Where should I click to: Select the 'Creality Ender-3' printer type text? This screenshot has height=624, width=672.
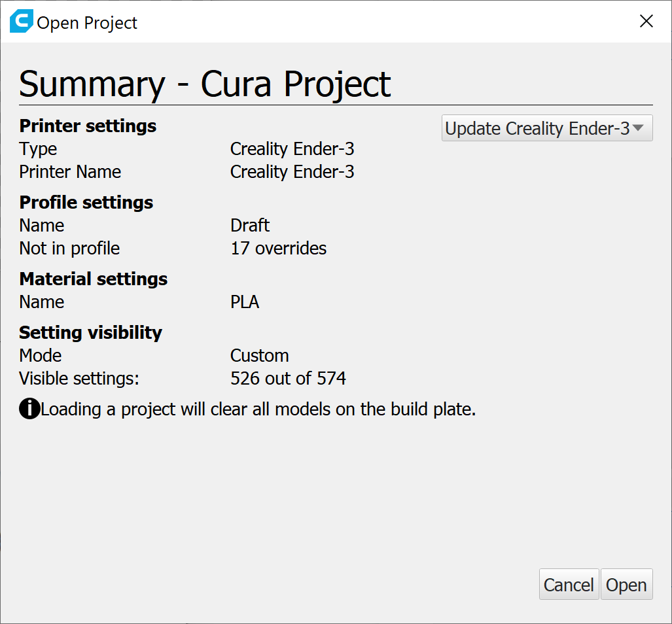click(292, 149)
